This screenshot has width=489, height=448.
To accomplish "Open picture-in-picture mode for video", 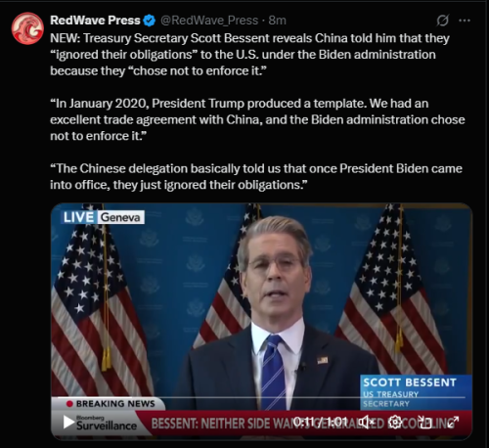I will point(424,422).
